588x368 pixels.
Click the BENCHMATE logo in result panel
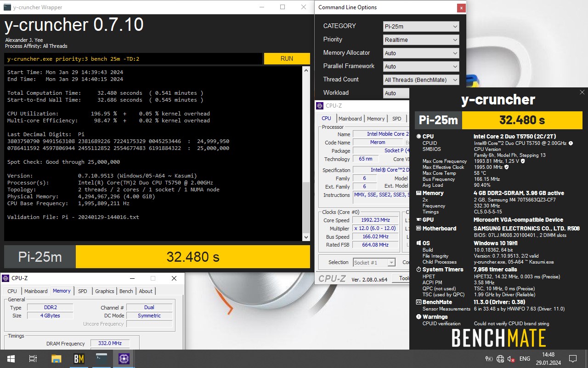(498, 338)
